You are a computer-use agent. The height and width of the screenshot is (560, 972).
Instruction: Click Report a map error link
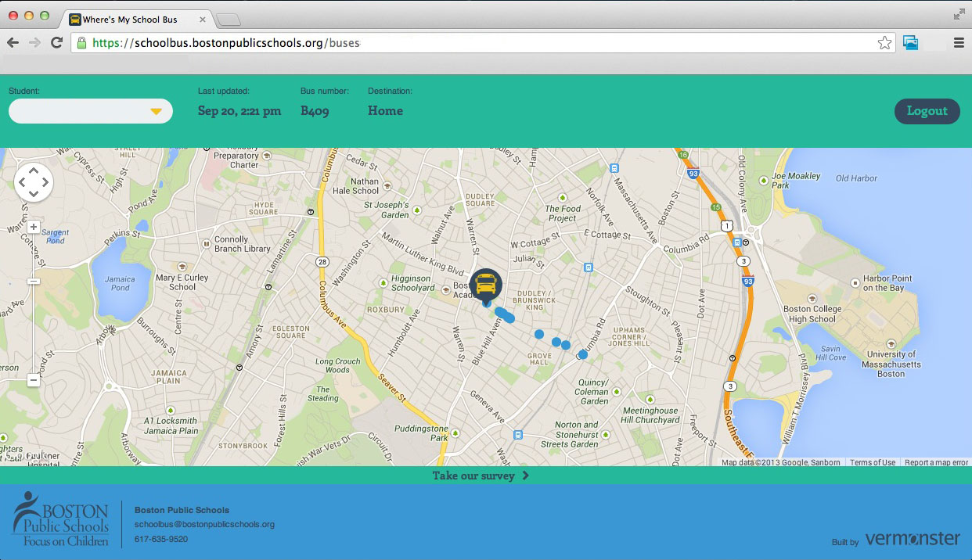click(x=936, y=463)
